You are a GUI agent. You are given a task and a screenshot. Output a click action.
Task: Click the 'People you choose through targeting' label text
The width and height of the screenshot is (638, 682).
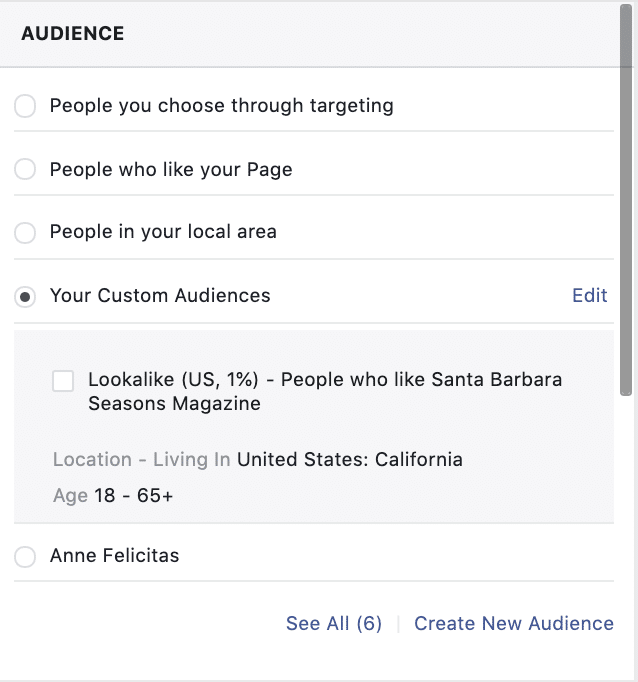click(x=221, y=105)
